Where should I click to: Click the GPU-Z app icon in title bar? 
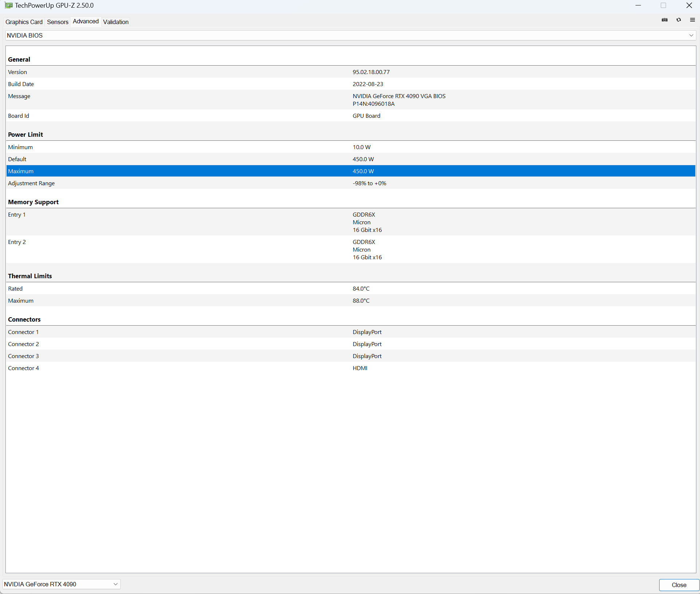9,5
